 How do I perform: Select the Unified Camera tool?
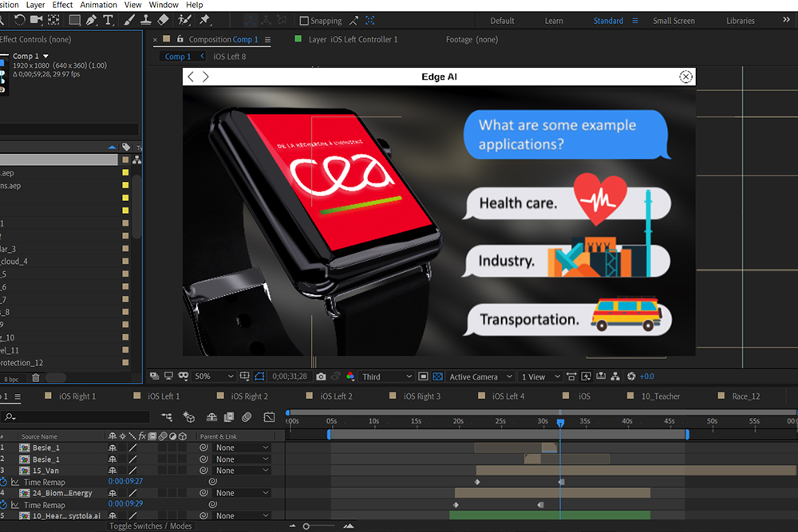(x=36, y=20)
